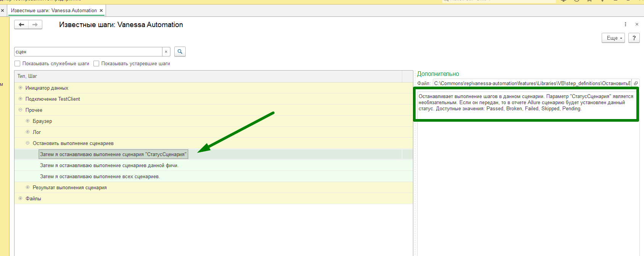The image size is (644, 256).
Task: Clear the search field with the x icon
Action: [166, 52]
